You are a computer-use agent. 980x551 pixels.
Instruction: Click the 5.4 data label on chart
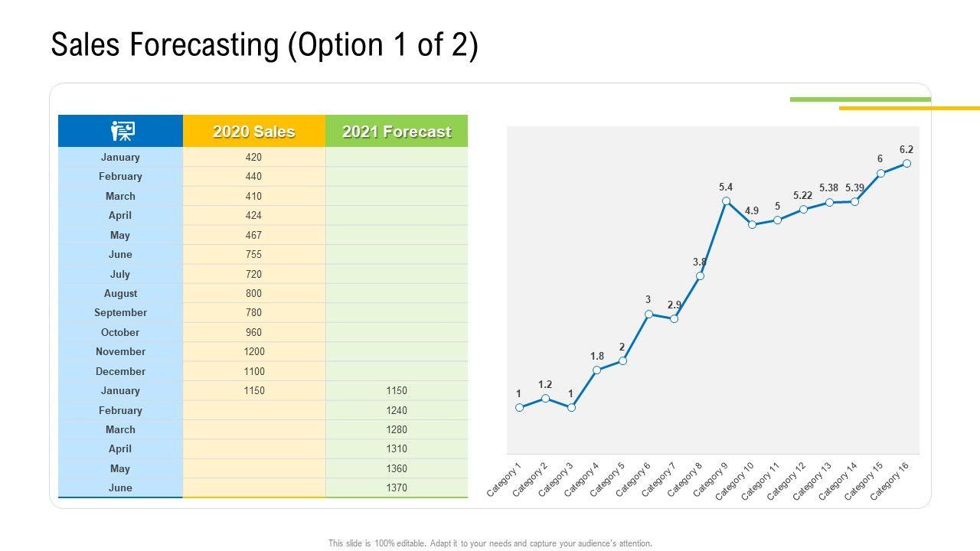[726, 187]
